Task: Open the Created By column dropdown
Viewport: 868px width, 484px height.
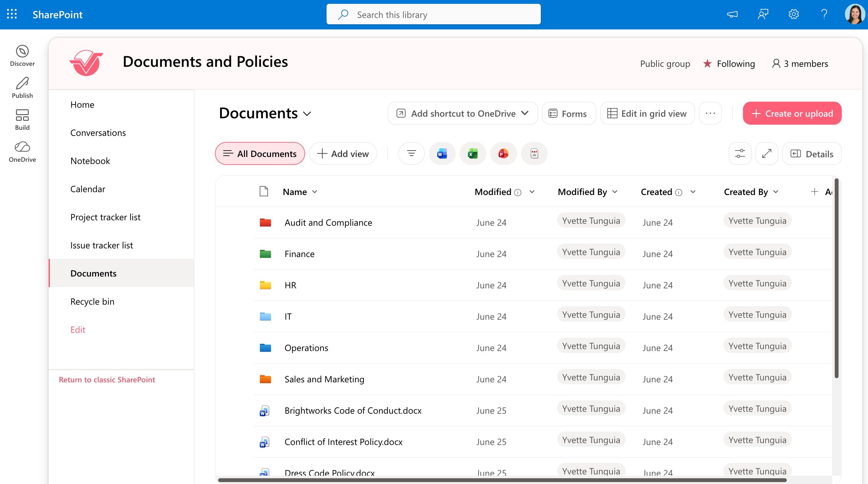Action: click(776, 191)
